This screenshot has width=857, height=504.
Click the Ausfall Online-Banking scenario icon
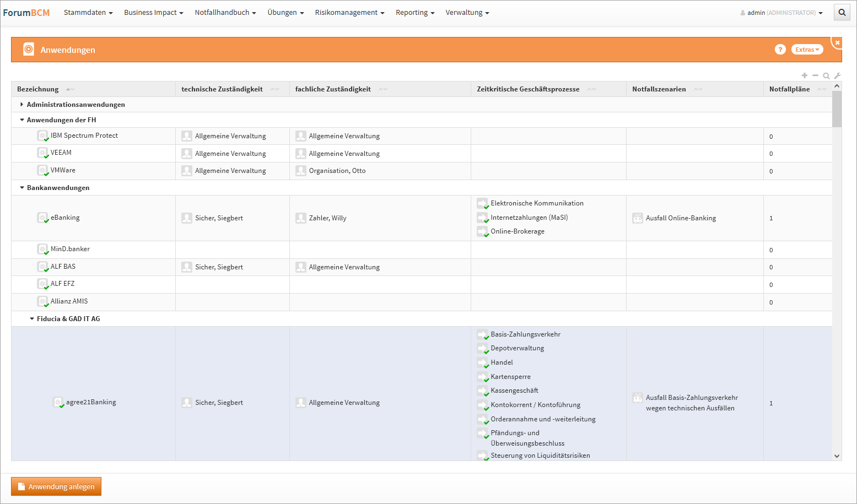pyautogui.click(x=638, y=218)
